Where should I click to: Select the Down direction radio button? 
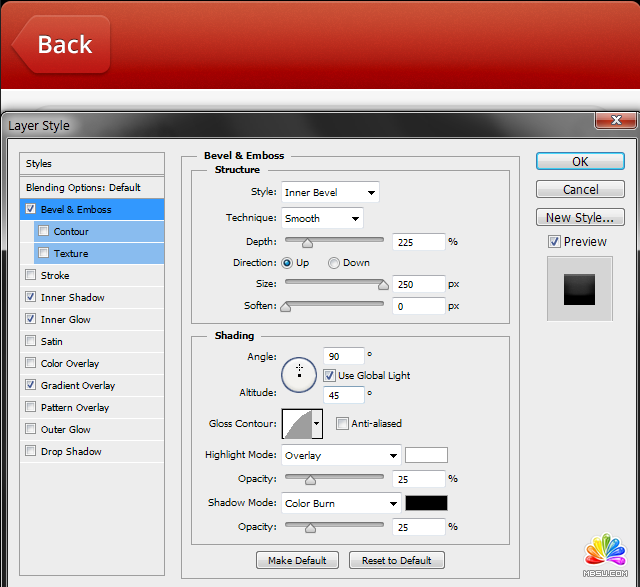[334, 263]
